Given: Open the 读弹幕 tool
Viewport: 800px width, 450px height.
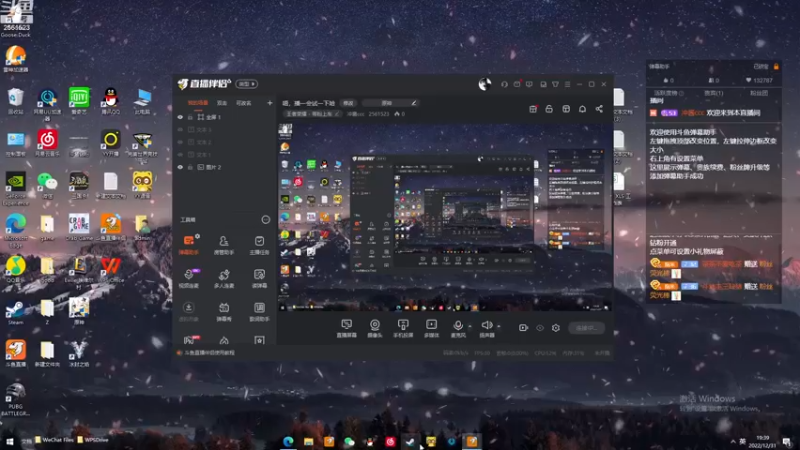Looking at the screenshot, I should 259,278.
